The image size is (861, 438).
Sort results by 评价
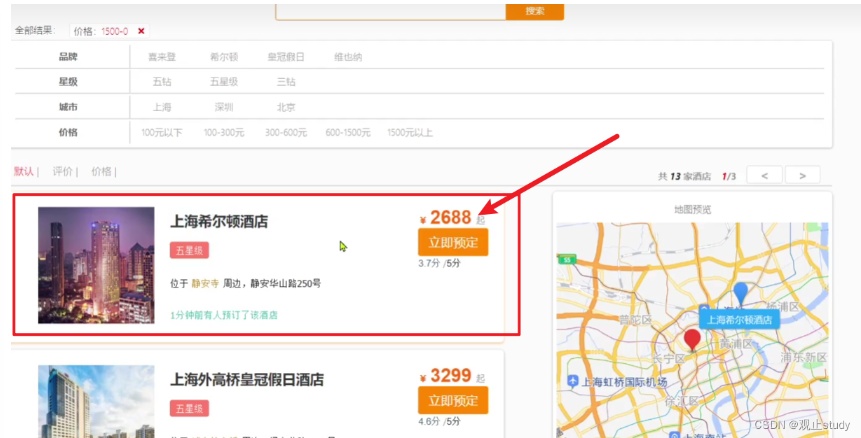pyautogui.click(x=63, y=171)
